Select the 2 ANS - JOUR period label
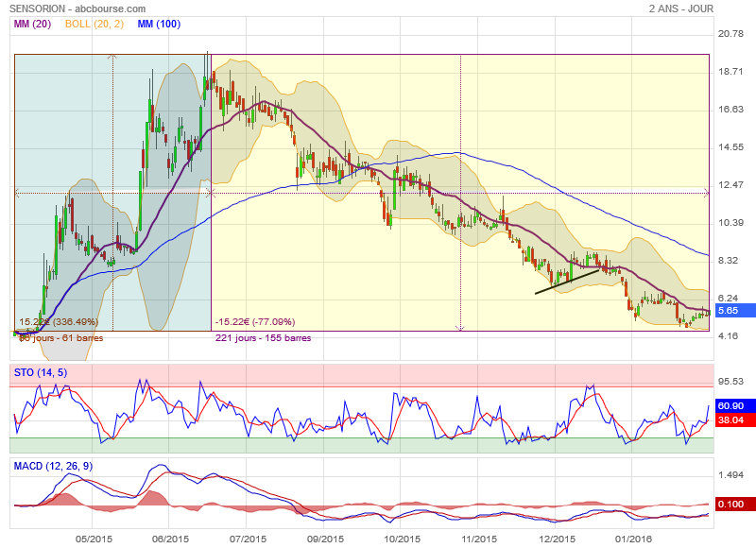Screen dimensions: 756x548 [x=681, y=9]
